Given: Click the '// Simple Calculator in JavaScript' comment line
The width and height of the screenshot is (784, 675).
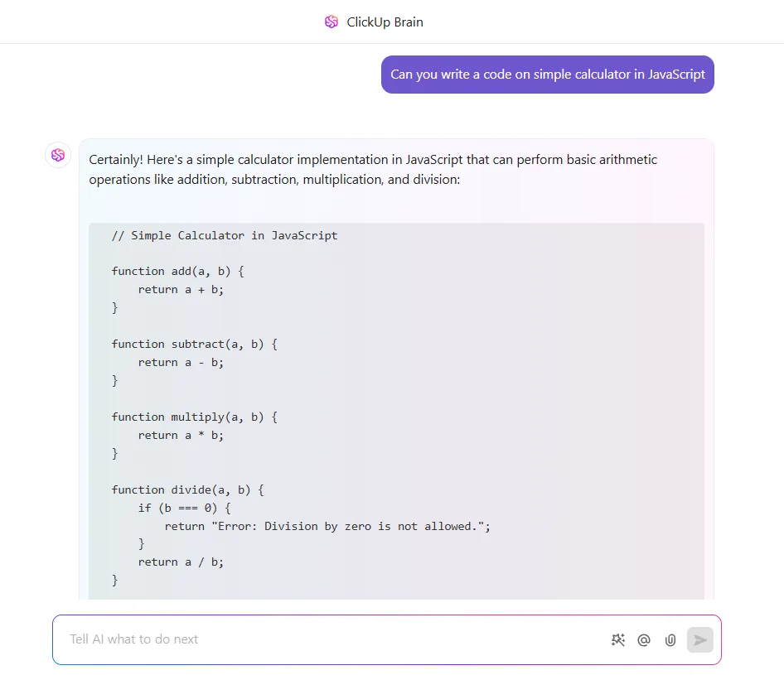Looking at the screenshot, I should pos(225,235).
